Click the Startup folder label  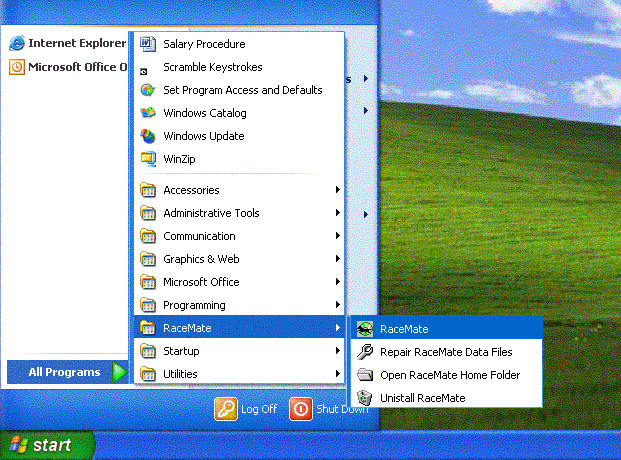[x=181, y=351]
